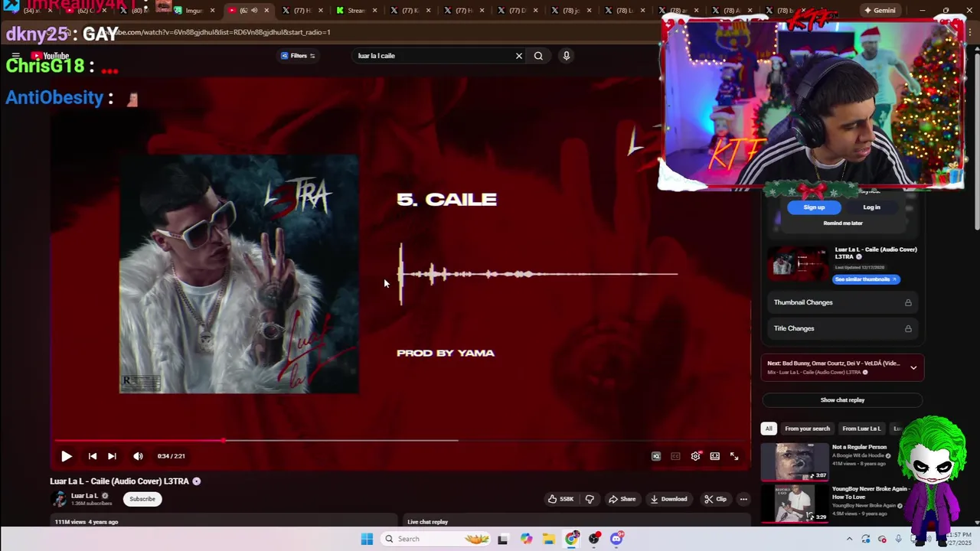The height and width of the screenshot is (551, 980).
Task: Open File Explorer from taskbar
Action: pos(549,539)
